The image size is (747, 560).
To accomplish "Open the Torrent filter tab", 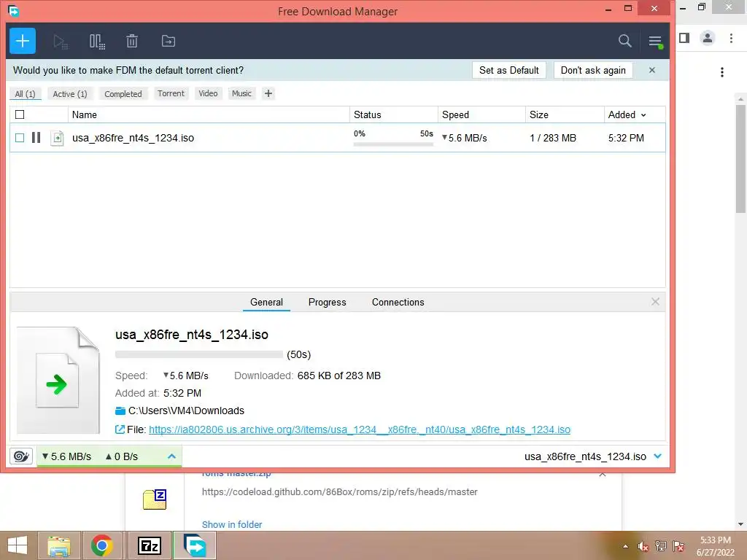I will (x=171, y=93).
